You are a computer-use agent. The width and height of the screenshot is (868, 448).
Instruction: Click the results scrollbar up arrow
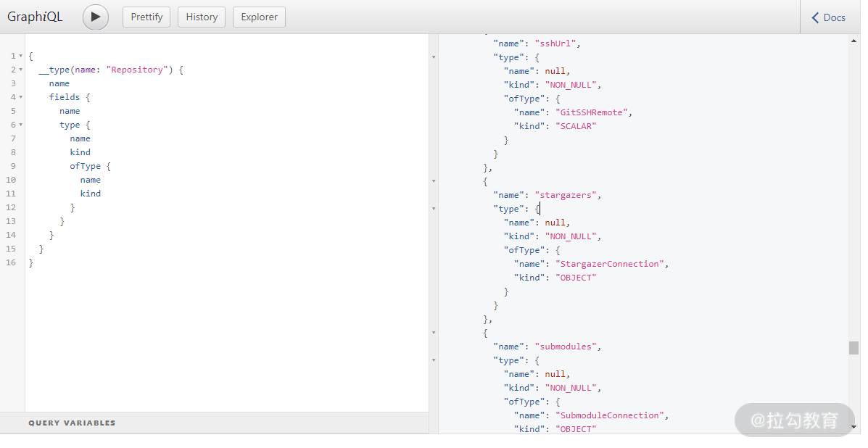click(x=853, y=41)
